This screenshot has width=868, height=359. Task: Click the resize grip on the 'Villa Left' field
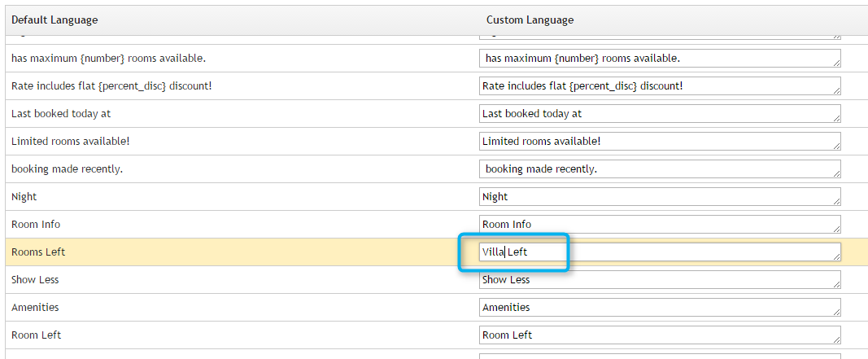tap(836, 256)
